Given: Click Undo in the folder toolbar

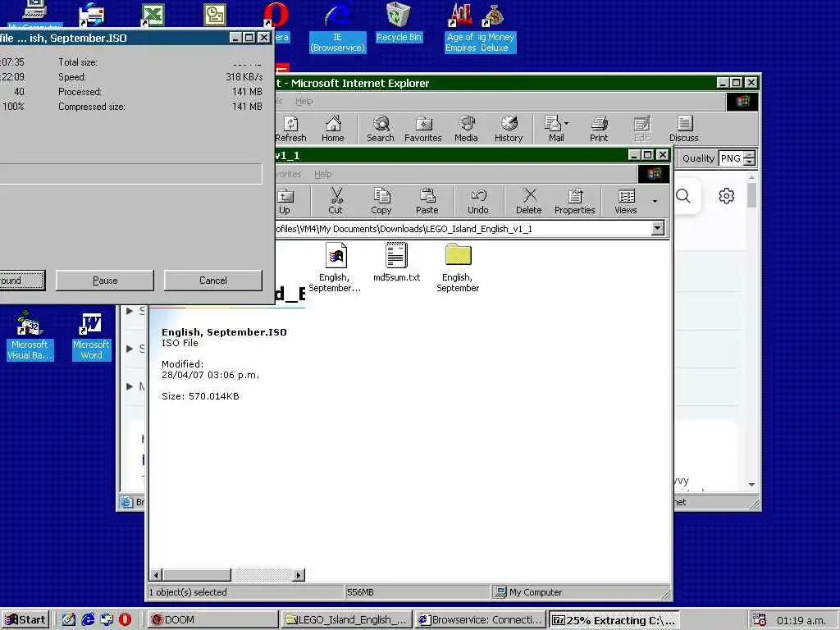Looking at the screenshot, I should (478, 202).
